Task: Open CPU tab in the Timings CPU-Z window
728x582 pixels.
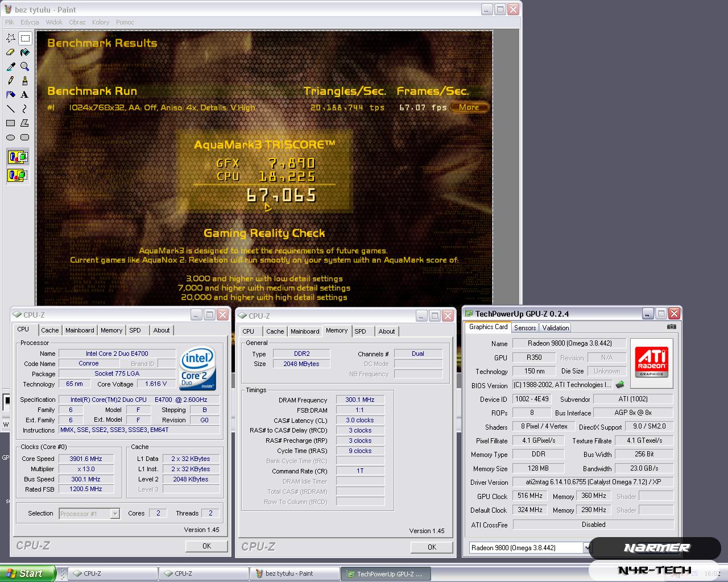Action: [249, 331]
